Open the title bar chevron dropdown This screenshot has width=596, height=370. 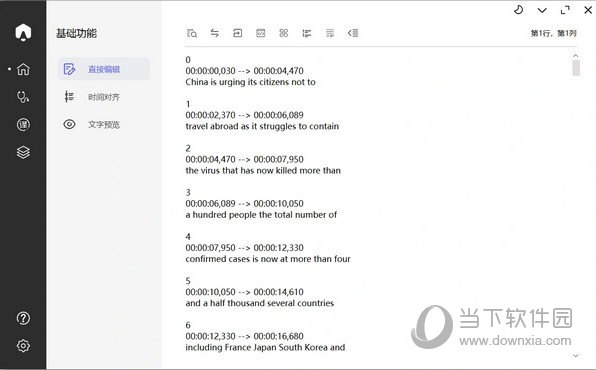point(542,10)
